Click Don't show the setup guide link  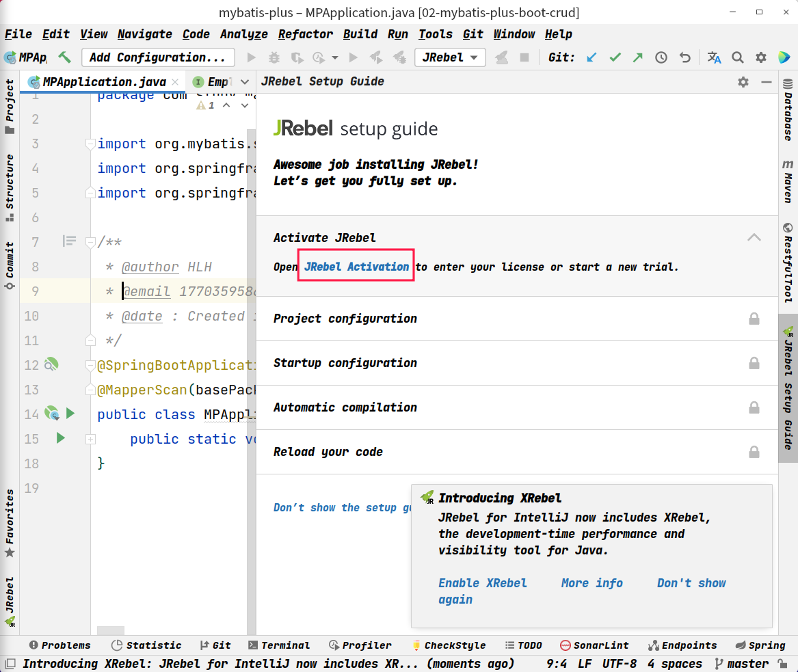342,507
